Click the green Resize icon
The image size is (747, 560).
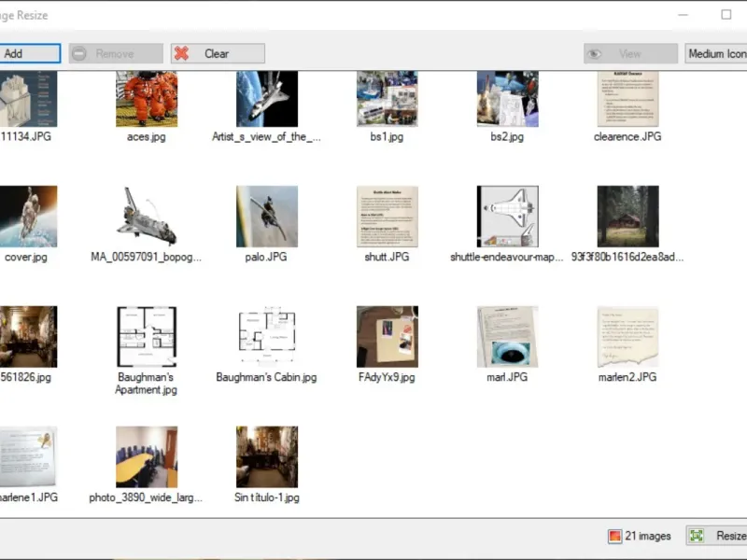pos(697,536)
